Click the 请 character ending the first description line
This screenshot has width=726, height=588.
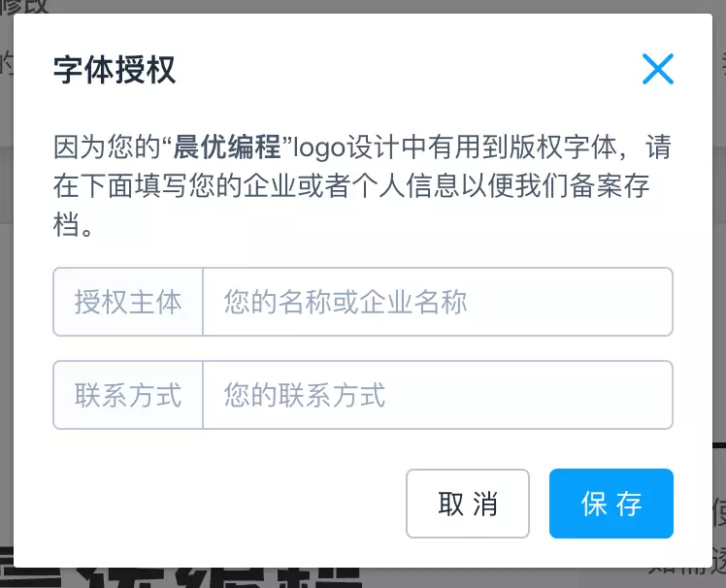[658, 147]
